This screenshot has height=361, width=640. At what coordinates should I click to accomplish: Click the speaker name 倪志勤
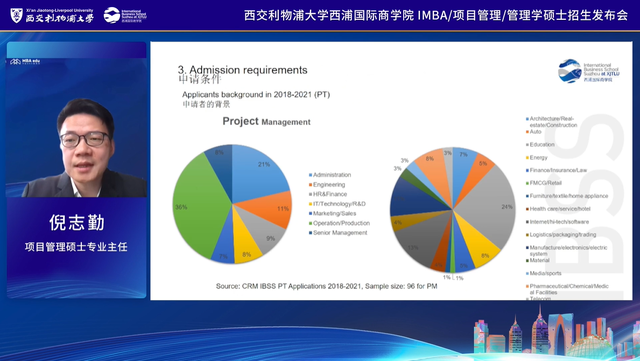tap(76, 223)
